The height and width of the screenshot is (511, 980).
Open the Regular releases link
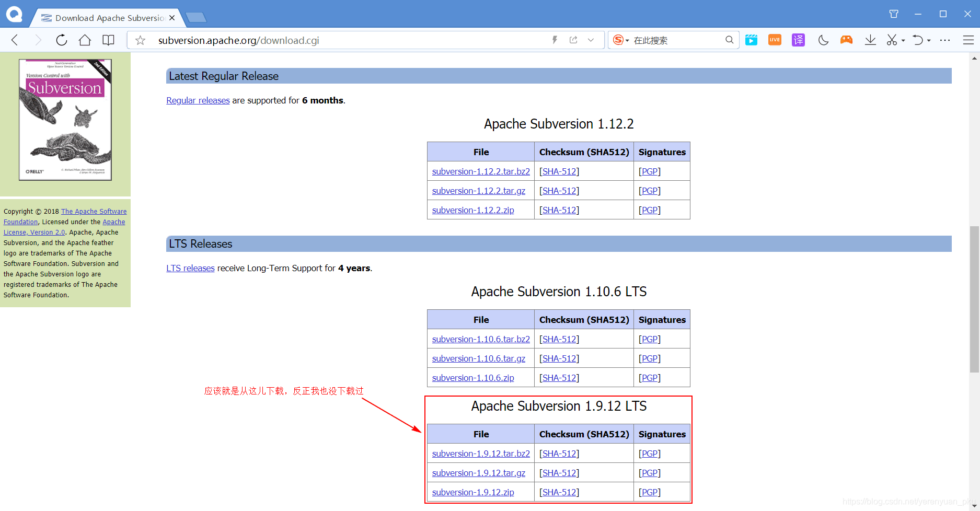tap(198, 100)
